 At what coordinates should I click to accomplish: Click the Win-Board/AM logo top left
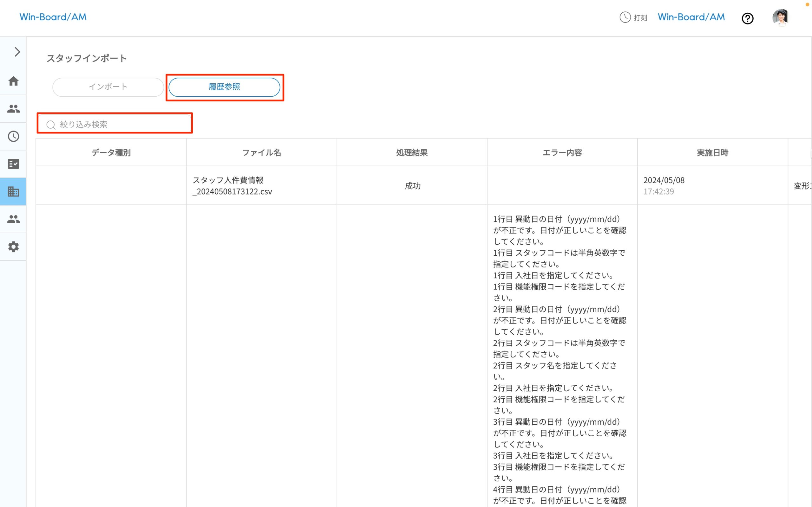53,17
